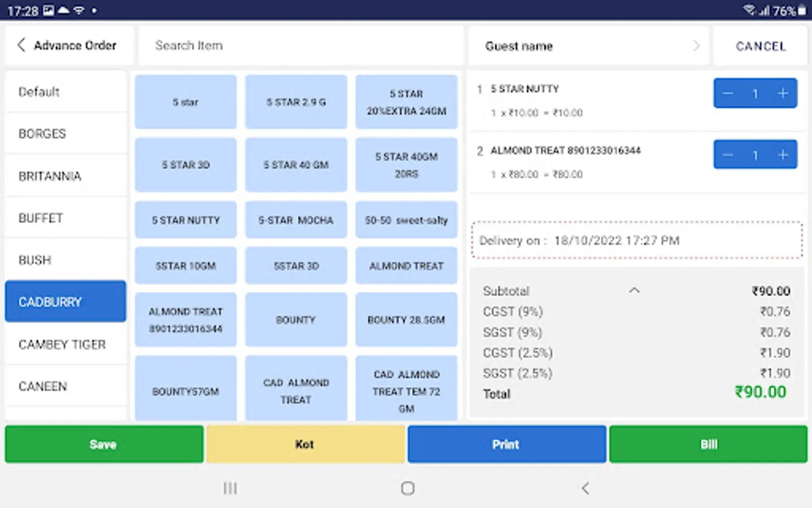
Task: Add the 5 STAR 3D item
Action: tap(186, 165)
